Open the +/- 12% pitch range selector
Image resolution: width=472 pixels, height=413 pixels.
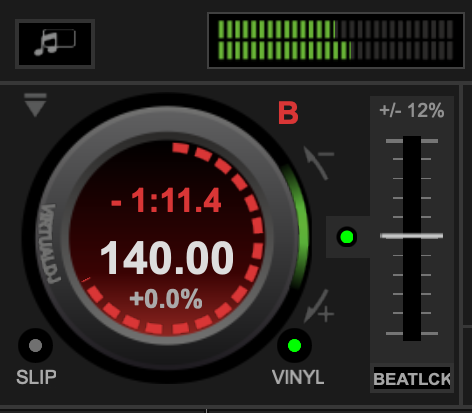pos(412,110)
